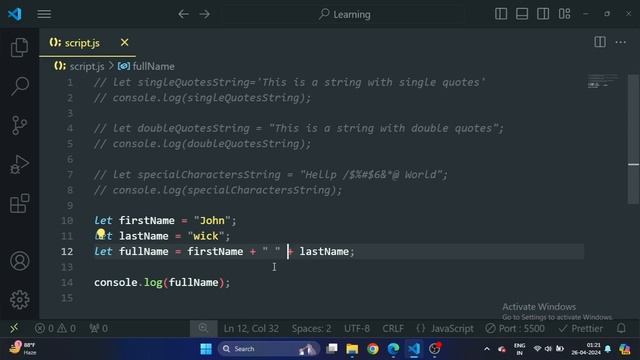Open the notifications bell in status bar
This screenshot has height=360, width=640.
click(621, 328)
